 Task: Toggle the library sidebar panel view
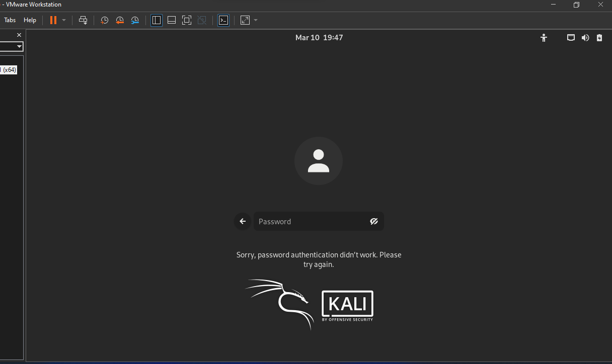(157, 20)
